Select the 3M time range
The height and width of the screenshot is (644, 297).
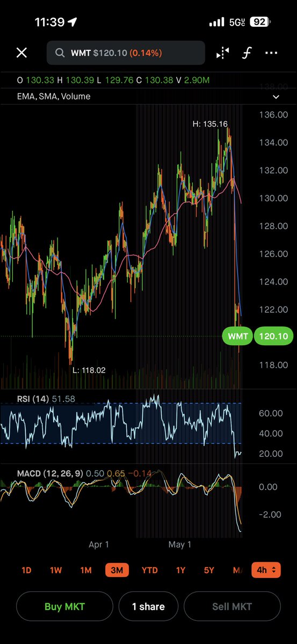pos(117,570)
